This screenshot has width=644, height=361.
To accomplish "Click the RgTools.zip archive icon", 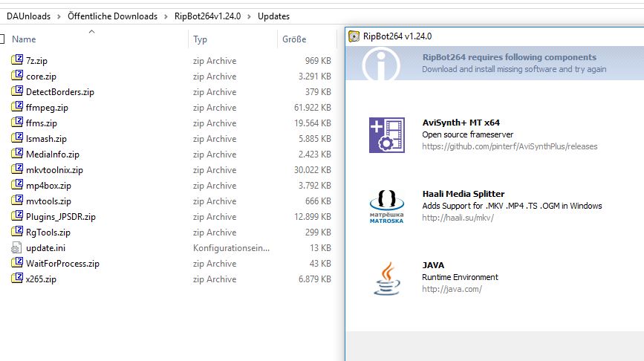I will [x=17, y=232].
